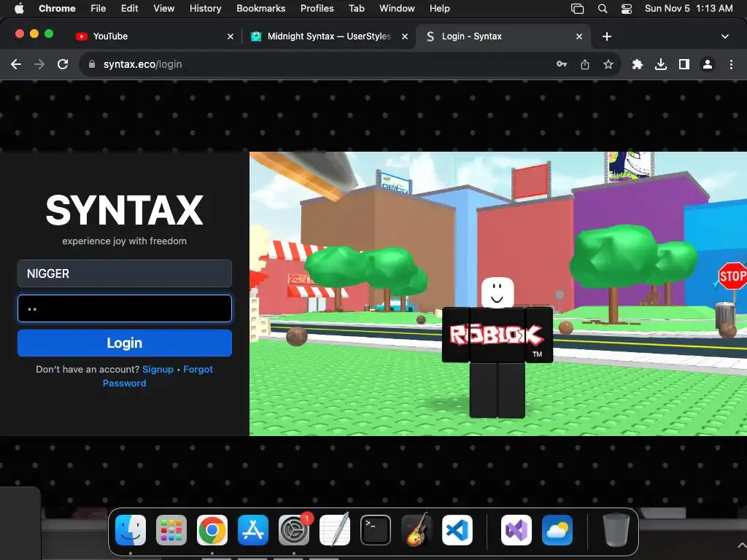Select the Login - Syntax tab

[503, 36]
